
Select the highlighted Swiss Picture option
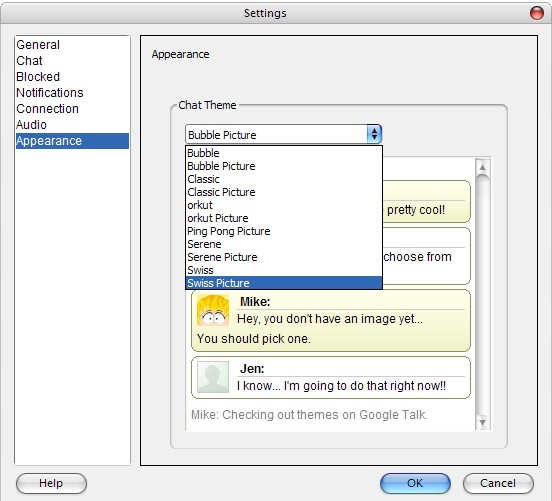284,283
